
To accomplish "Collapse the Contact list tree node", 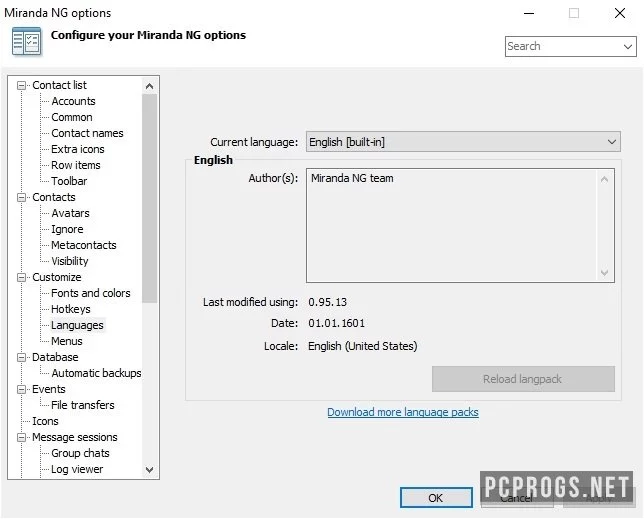I will pos(21,85).
